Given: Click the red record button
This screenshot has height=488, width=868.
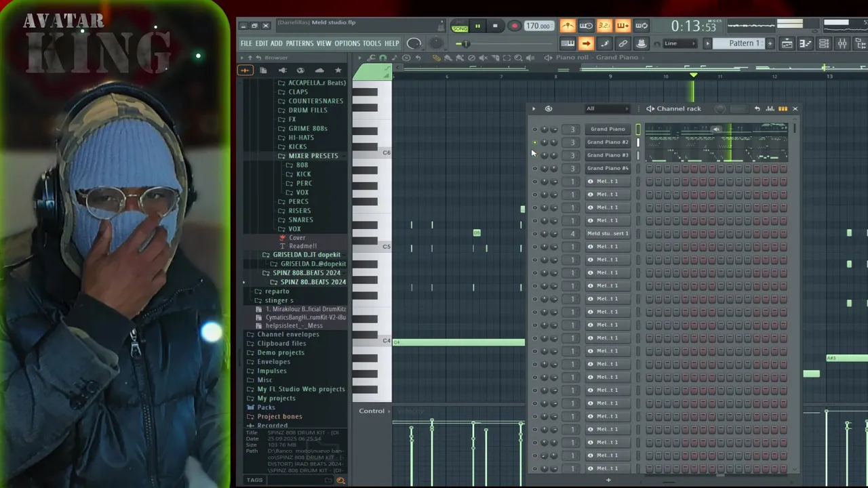Looking at the screenshot, I should click(514, 26).
